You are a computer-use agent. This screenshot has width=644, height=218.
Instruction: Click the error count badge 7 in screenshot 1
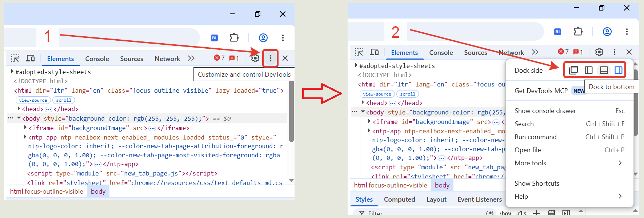(x=219, y=58)
